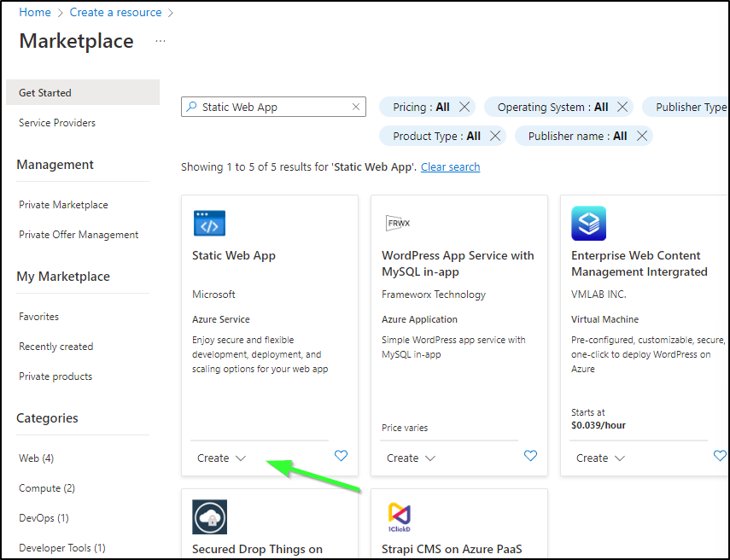The image size is (730, 560).
Task: Remove the Operating System : All filter
Action: click(x=622, y=107)
